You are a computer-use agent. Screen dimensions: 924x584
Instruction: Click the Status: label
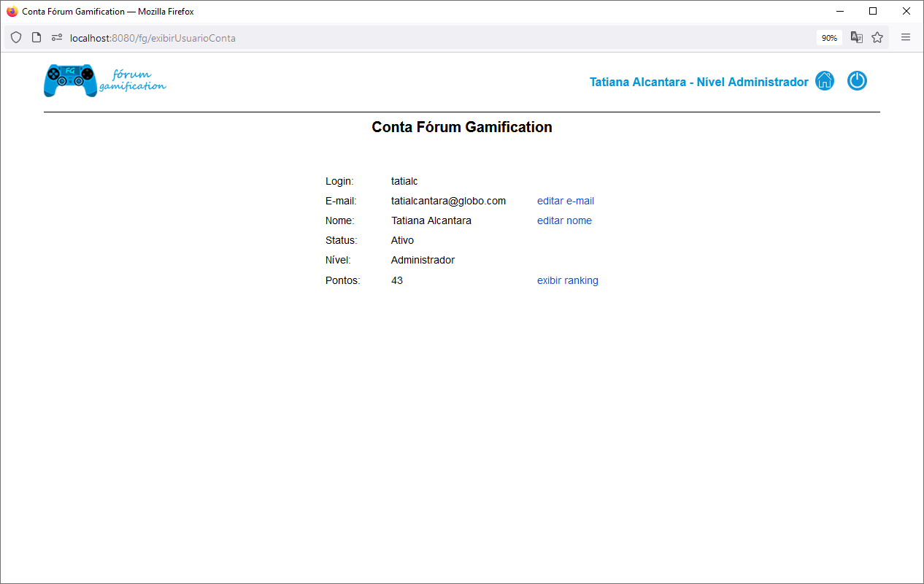coord(342,240)
